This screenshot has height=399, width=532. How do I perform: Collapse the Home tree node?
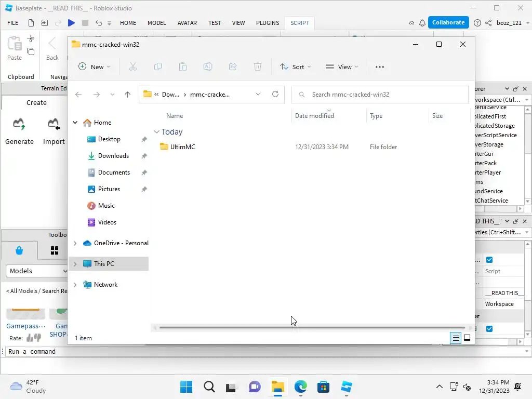coord(75,123)
